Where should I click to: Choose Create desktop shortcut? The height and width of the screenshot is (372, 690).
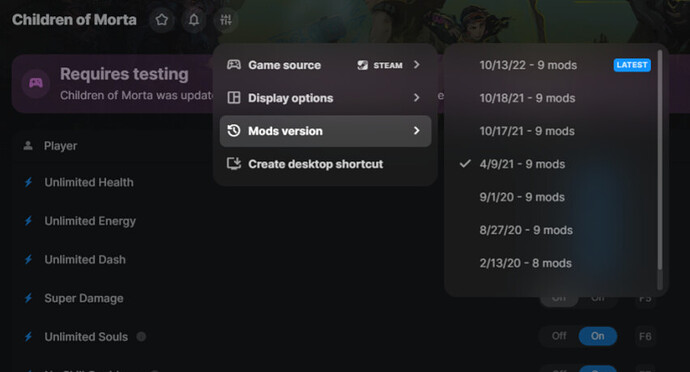pos(325,164)
